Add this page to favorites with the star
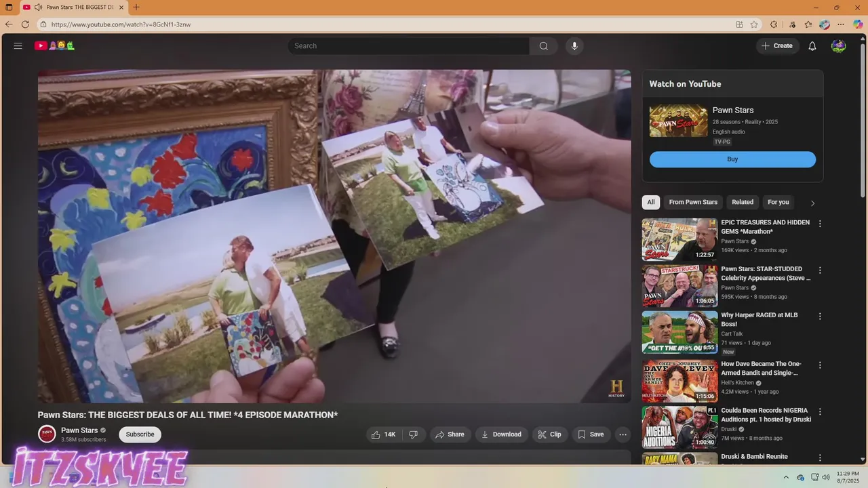The height and width of the screenshot is (488, 868). tap(754, 24)
